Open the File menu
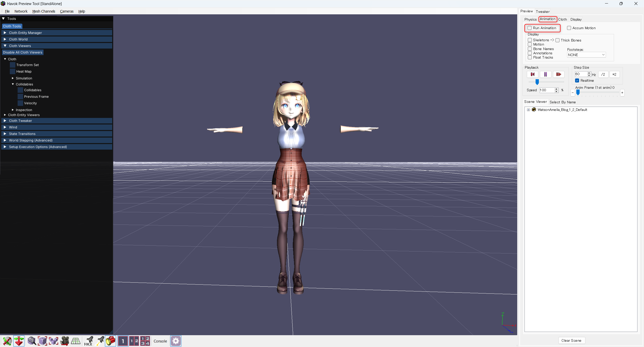Screen dimensions: 644x347 click(7, 11)
